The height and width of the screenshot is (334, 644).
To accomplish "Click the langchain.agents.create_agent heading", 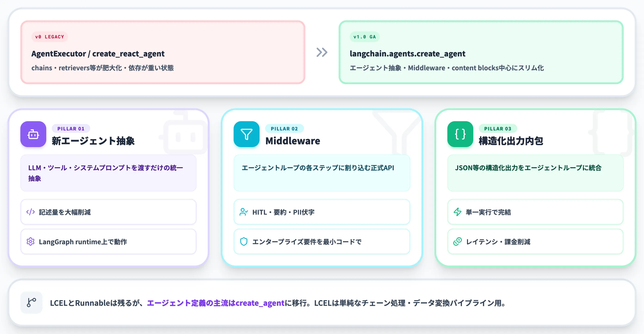I will (x=408, y=53).
